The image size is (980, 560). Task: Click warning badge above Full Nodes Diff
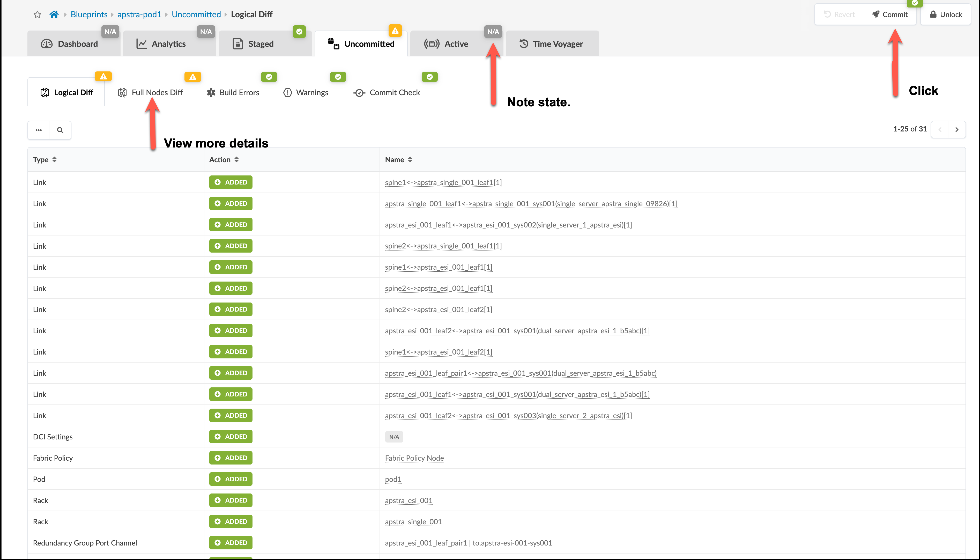pos(193,77)
